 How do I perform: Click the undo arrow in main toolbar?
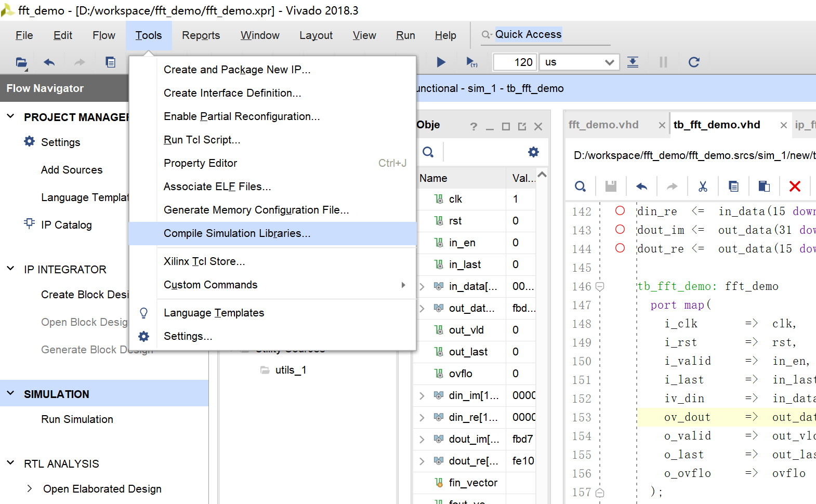pos(49,62)
